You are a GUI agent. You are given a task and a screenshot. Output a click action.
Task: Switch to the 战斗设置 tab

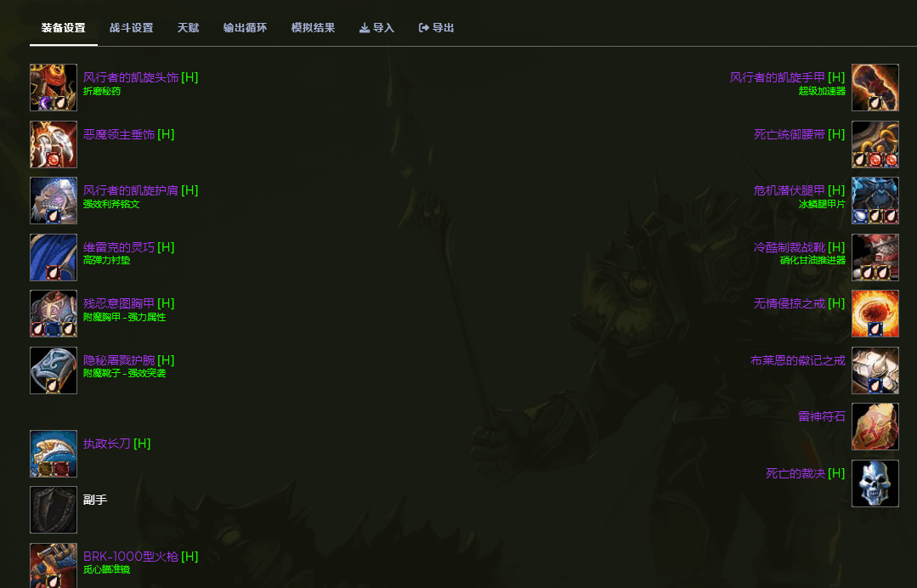tap(131, 28)
